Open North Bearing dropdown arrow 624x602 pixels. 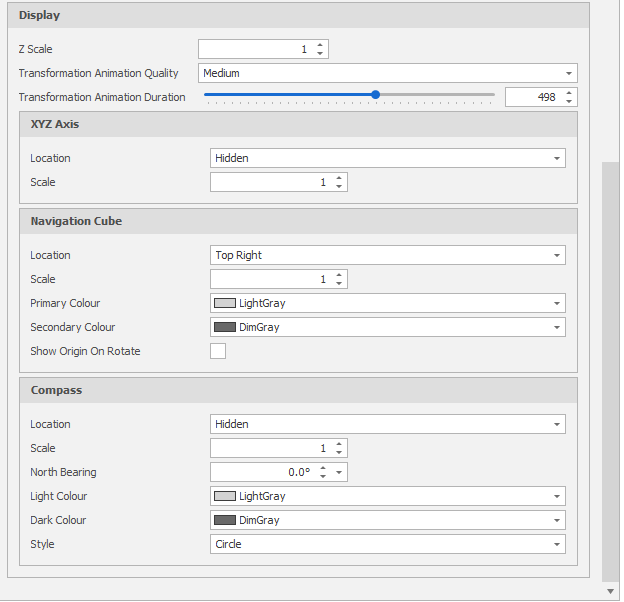click(x=340, y=472)
